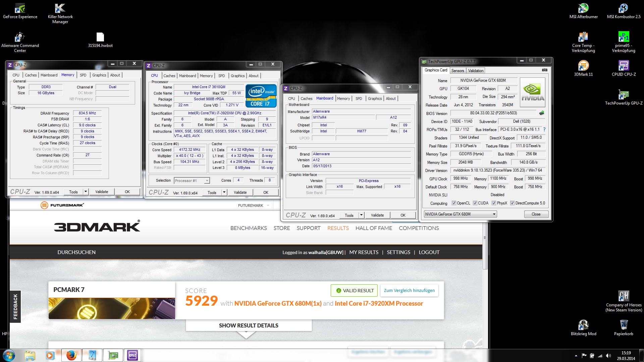Open Company of Heroes desktop icon
Viewport: 644px width, 362px height.
pyautogui.click(x=624, y=301)
